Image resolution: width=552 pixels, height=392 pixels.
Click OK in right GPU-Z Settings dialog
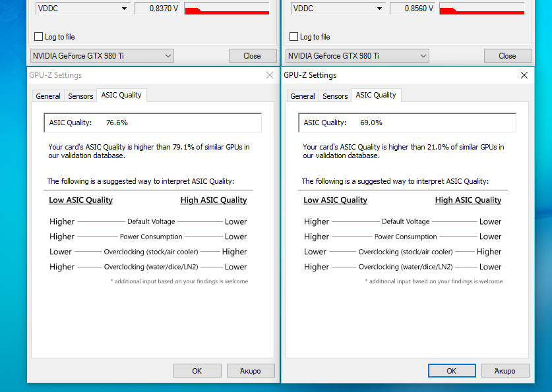point(452,370)
